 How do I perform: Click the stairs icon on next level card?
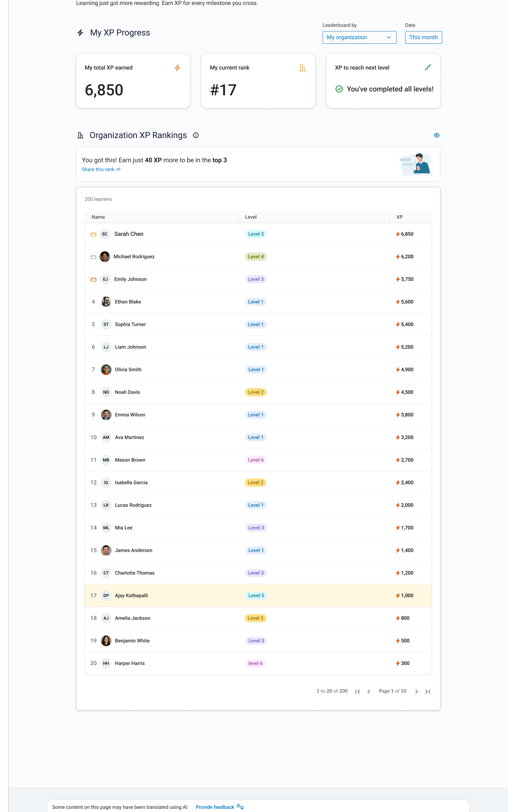pyautogui.click(x=428, y=68)
